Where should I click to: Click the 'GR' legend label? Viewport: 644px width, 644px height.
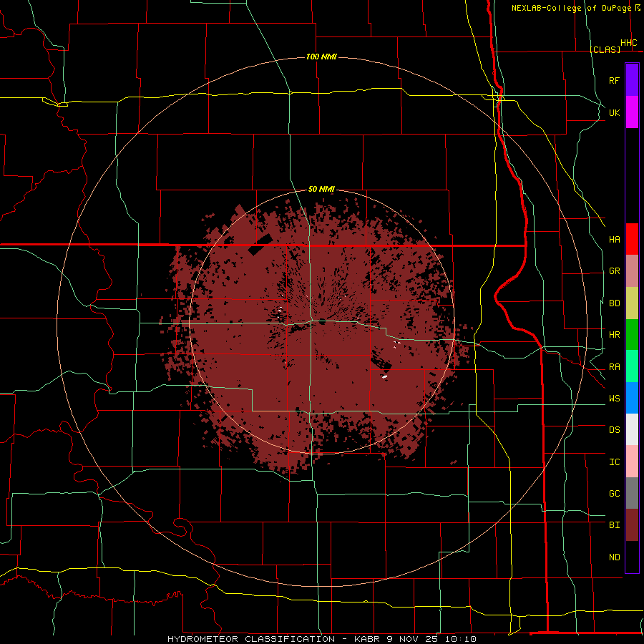pyautogui.click(x=615, y=271)
